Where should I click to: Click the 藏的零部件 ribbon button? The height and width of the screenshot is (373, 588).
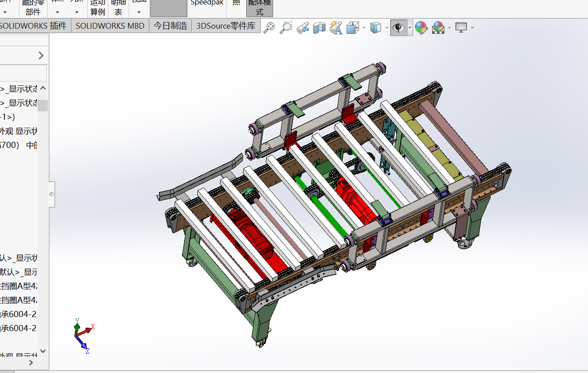tap(33, 8)
